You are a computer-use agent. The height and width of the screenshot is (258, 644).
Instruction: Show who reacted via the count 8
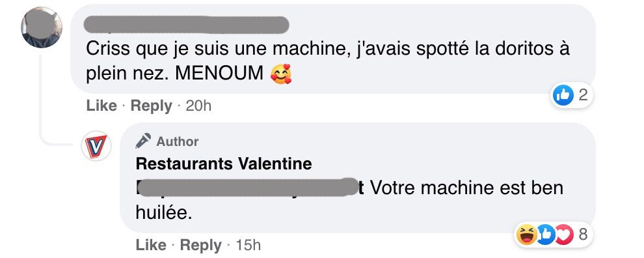point(583,235)
